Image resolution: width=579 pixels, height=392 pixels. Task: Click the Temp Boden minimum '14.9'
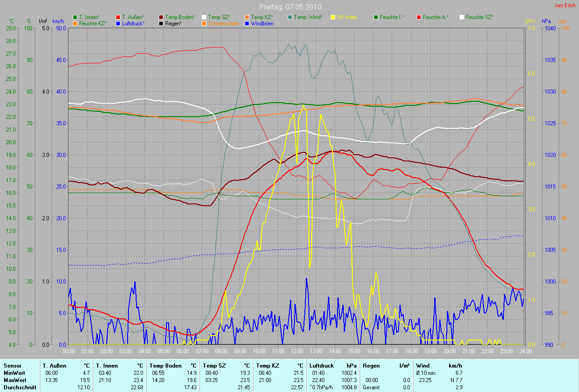[192, 373]
